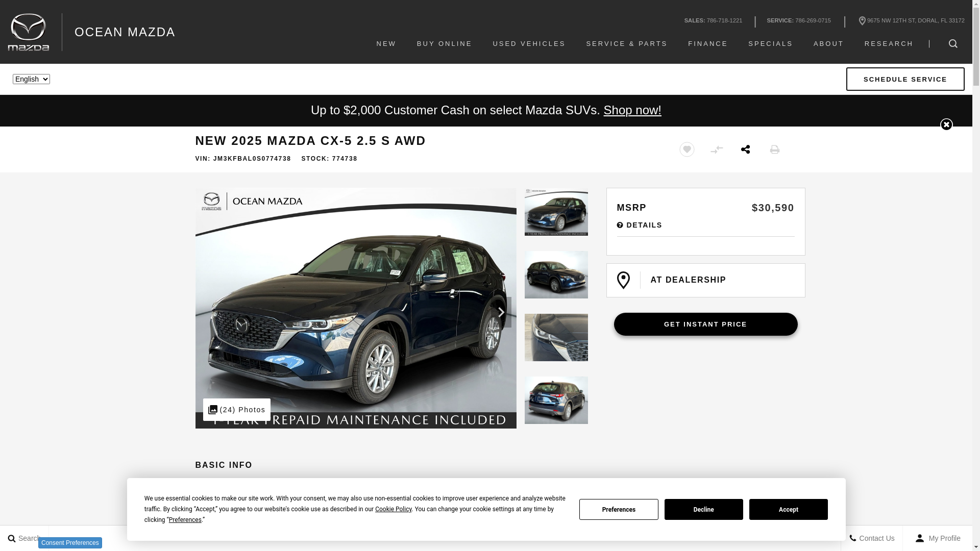Close the Customer Cash banner
This screenshot has width=980, height=551.
coord(946,124)
